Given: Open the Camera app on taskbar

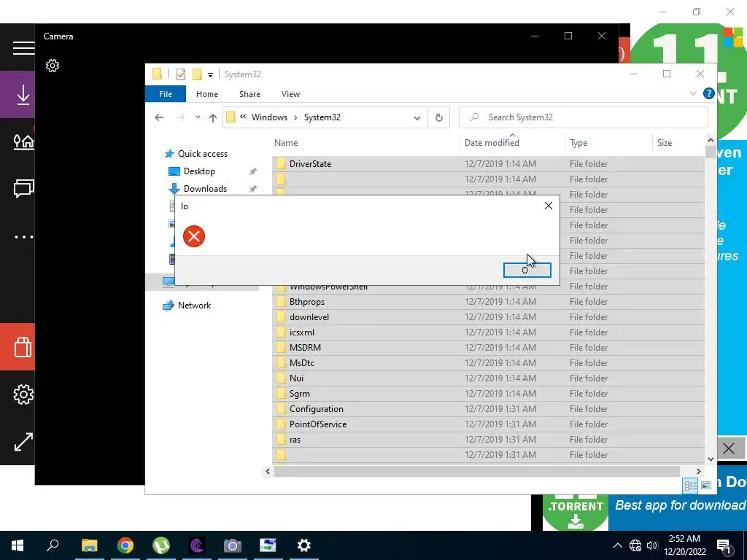Looking at the screenshot, I should 233,545.
